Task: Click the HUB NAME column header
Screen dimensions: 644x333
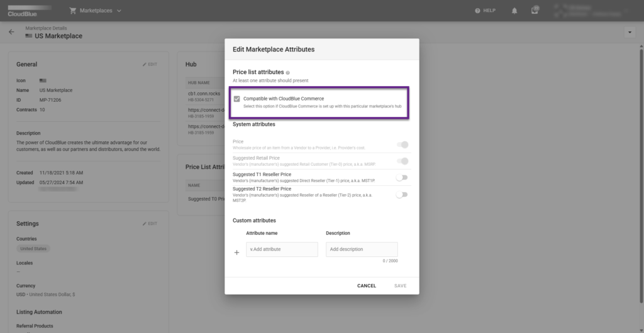Action: (199, 83)
